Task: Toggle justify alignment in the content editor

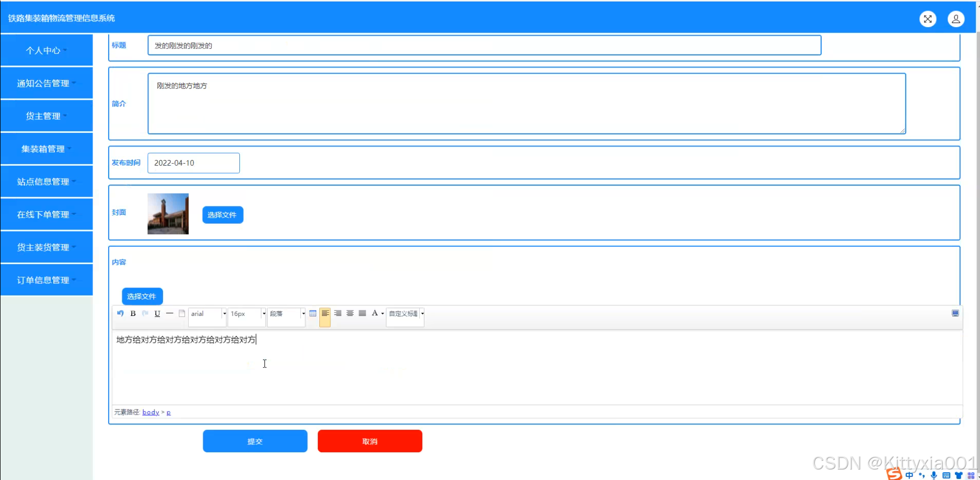Action: click(362, 313)
